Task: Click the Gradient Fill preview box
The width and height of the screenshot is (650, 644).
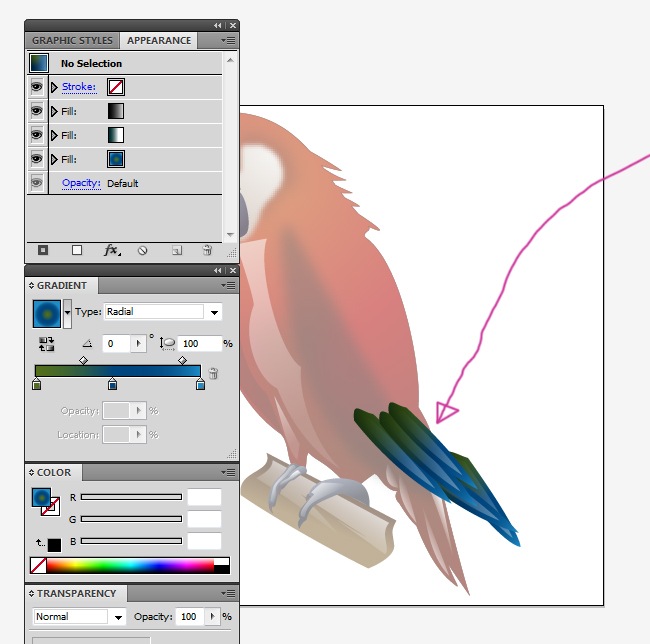Action: 47,314
